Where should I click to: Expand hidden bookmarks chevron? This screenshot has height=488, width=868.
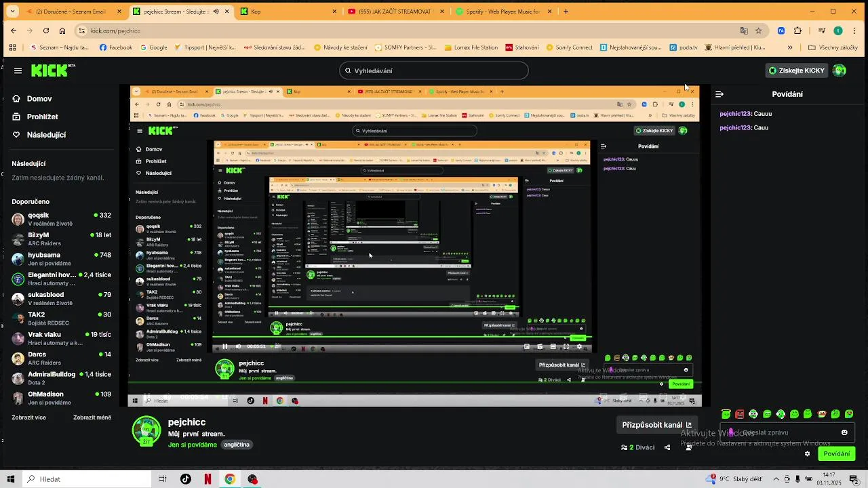coord(790,47)
